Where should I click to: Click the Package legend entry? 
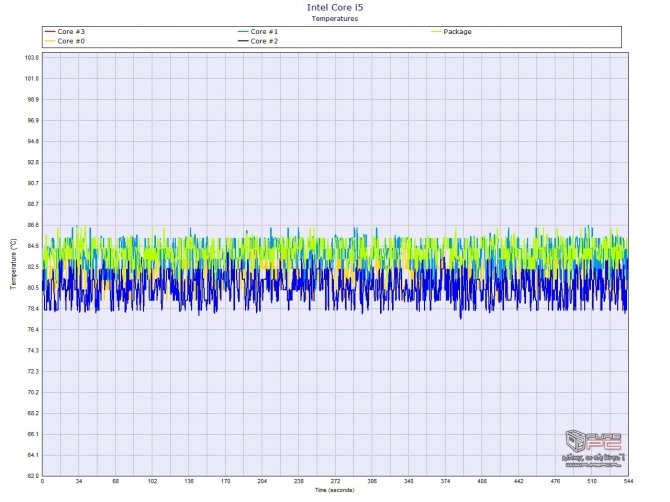(451, 32)
